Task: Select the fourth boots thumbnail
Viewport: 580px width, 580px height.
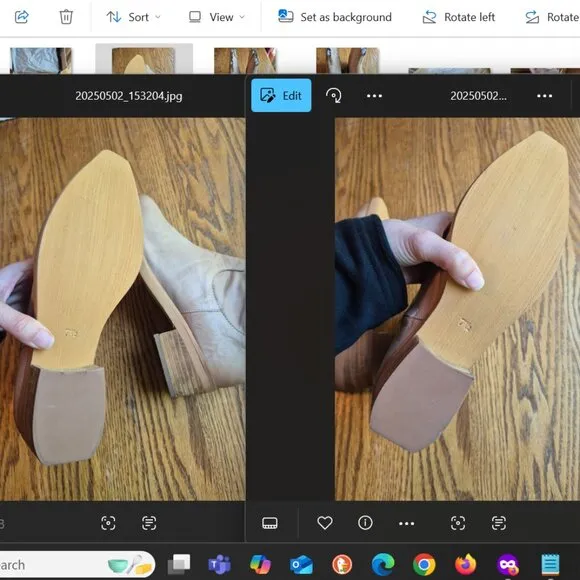Action: [x=347, y=61]
